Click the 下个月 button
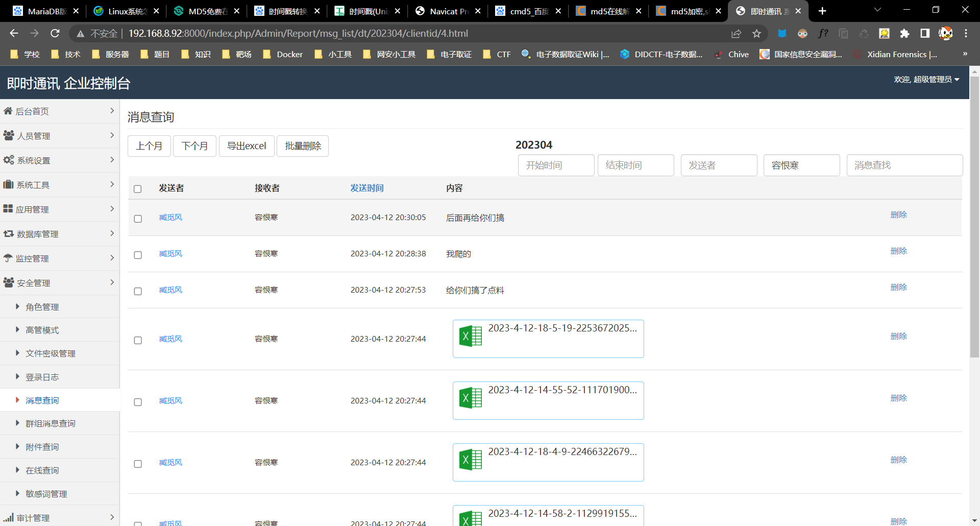The image size is (980, 526). coord(194,146)
